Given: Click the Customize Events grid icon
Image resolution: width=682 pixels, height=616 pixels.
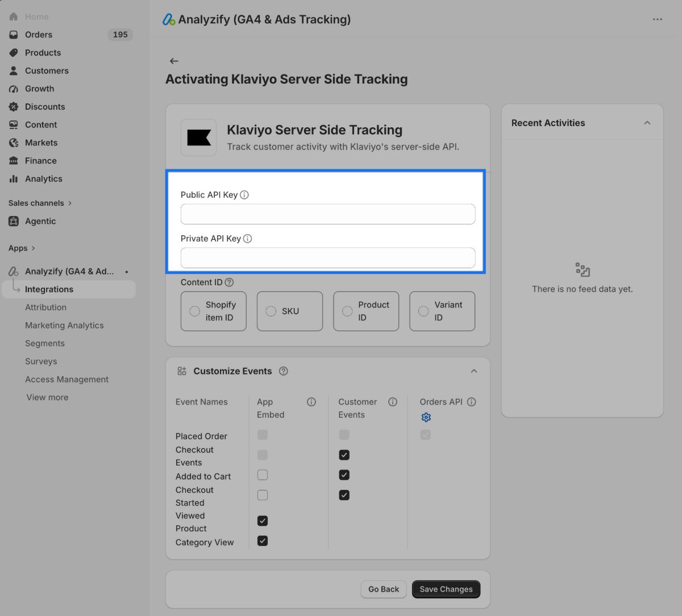Looking at the screenshot, I should coord(182,371).
